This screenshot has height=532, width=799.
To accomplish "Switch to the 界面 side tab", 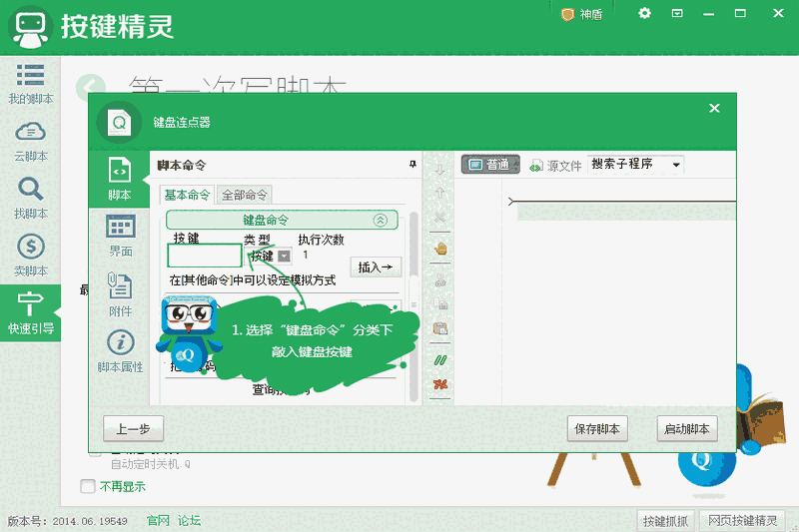I will [x=120, y=236].
